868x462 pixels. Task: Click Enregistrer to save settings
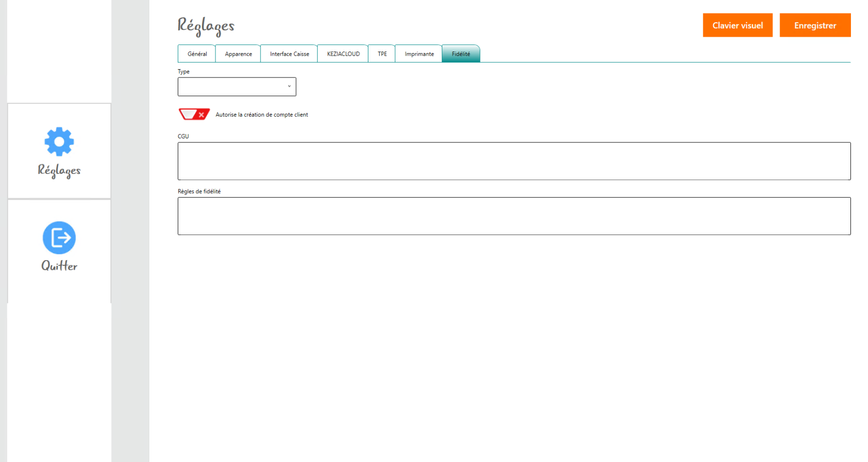pos(815,25)
